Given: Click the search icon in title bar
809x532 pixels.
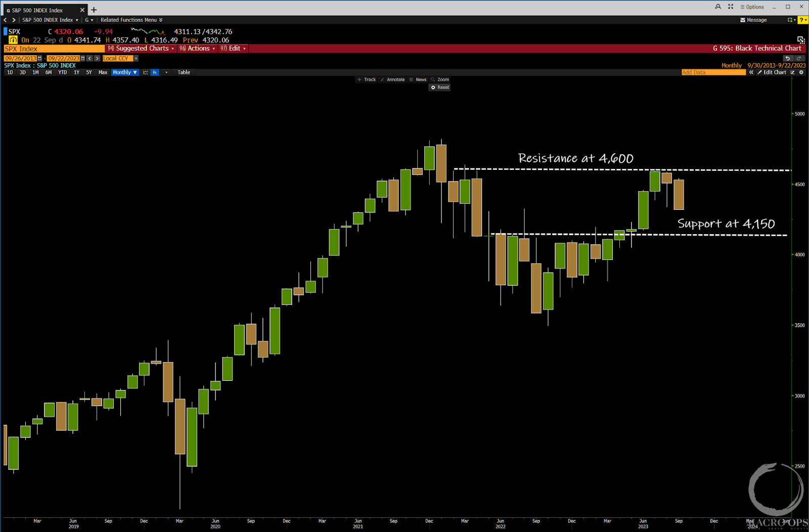Looking at the screenshot, I should pyautogui.click(x=718, y=7).
